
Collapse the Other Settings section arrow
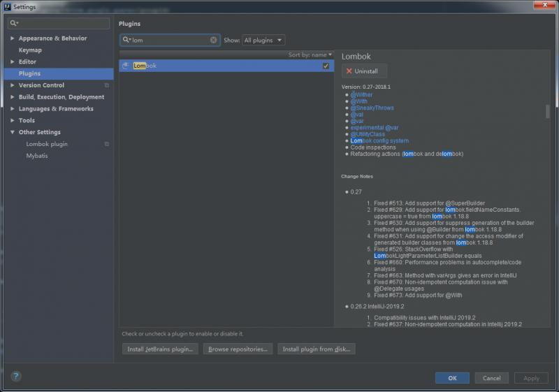coord(12,132)
